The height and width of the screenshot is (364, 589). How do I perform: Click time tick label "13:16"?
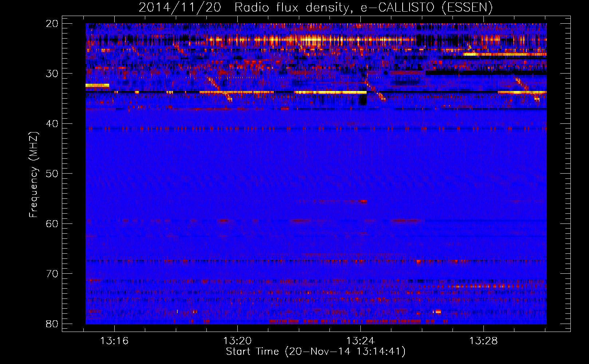pos(114,341)
